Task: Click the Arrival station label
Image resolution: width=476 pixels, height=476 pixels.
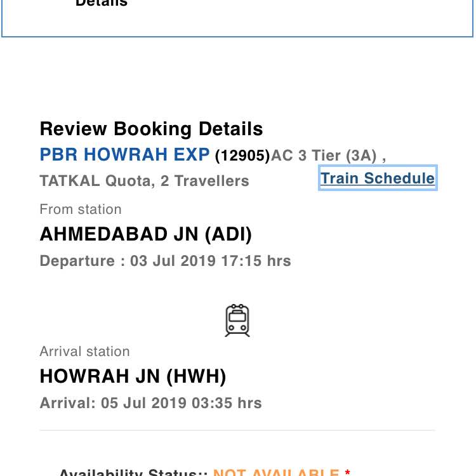Action: [84, 351]
